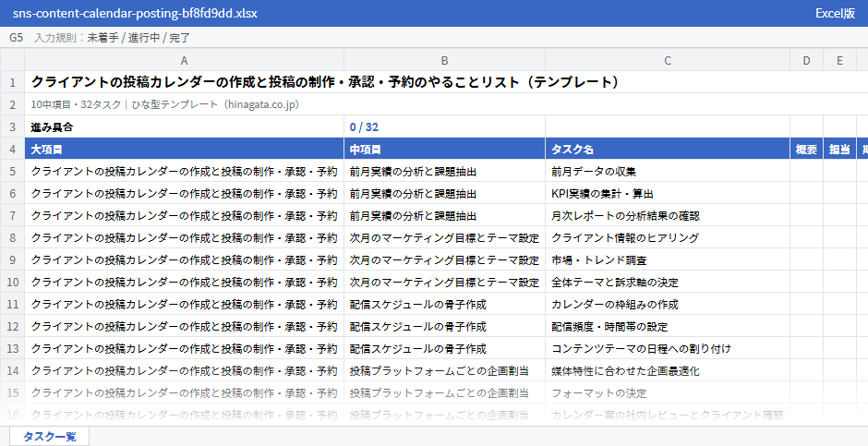Image resolution: width=868 pixels, height=446 pixels.
Task: Click the 中項目 header cell
Action: [444, 149]
